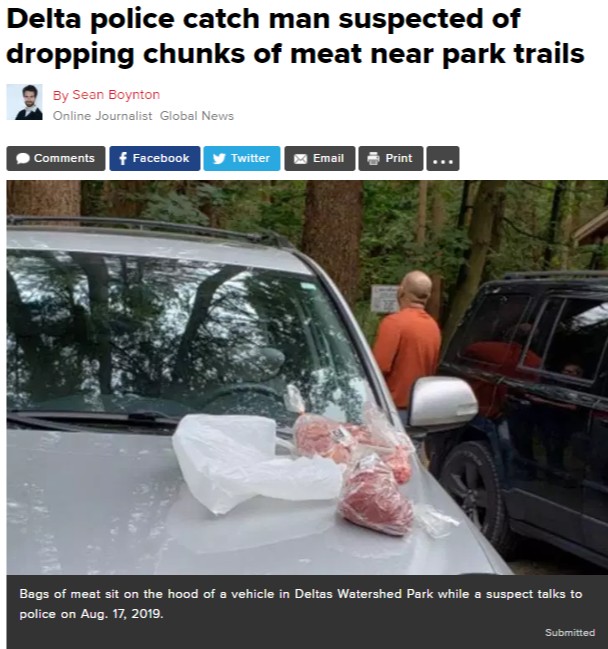Click the word By before author name

coord(60,96)
